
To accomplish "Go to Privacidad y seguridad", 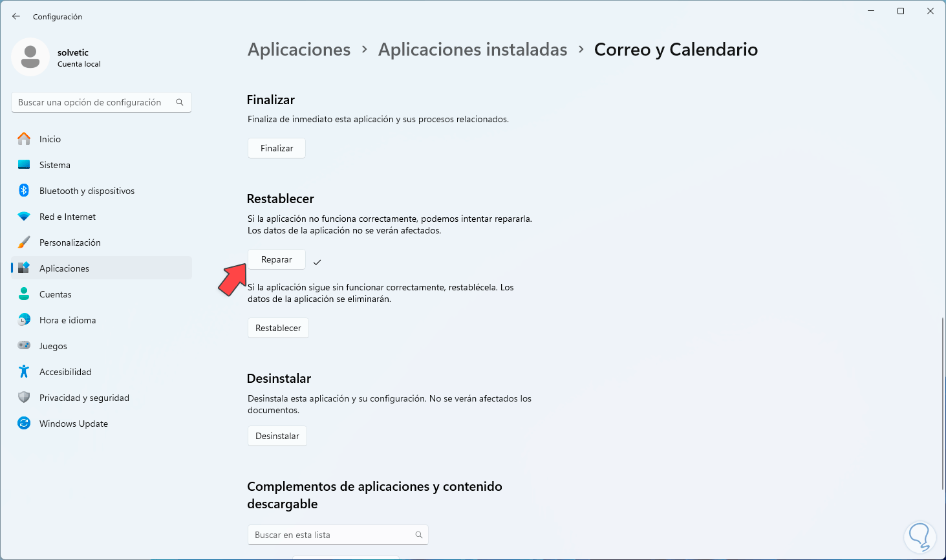I will [102, 398].
